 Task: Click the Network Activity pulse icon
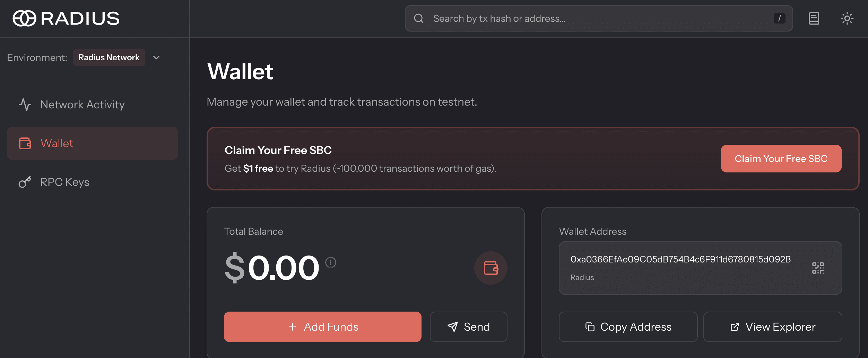25,104
